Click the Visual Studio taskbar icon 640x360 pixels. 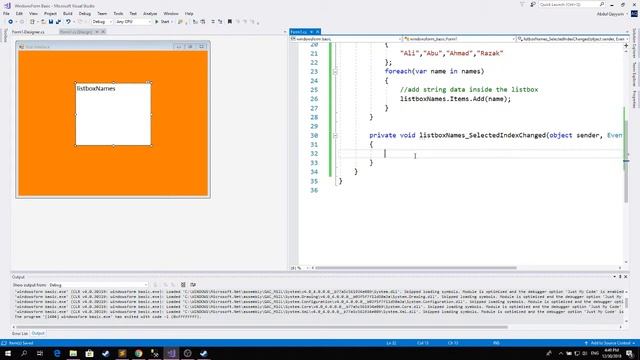tap(171, 353)
